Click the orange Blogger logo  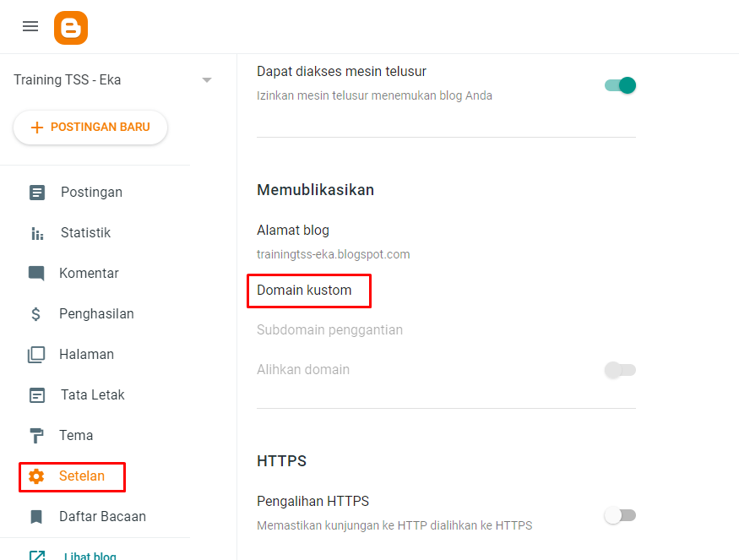click(71, 28)
